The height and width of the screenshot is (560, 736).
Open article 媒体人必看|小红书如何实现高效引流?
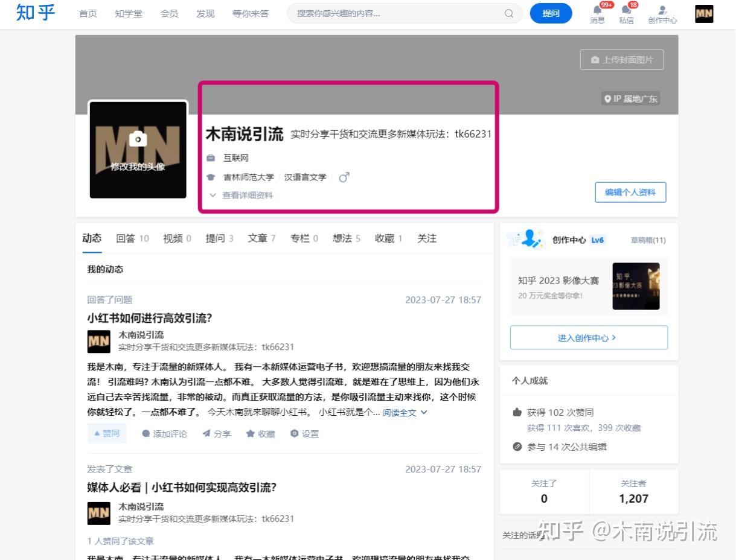(182, 488)
